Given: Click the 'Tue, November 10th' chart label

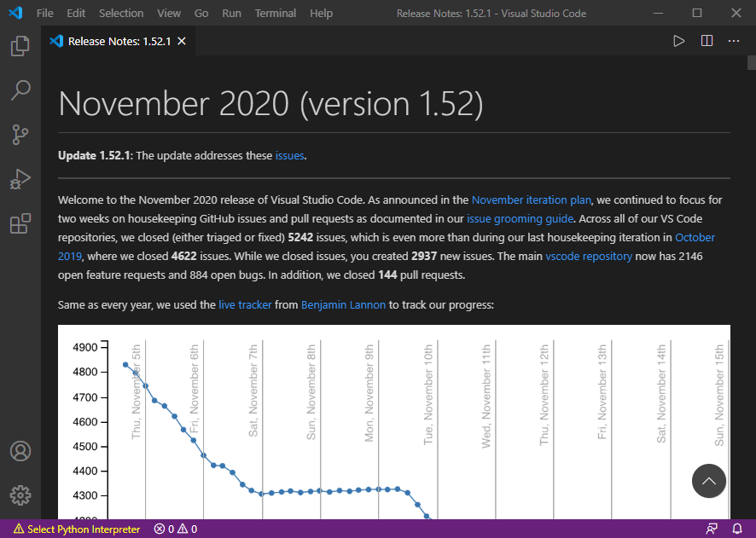Looking at the screenshot, I should pos(428,395).
